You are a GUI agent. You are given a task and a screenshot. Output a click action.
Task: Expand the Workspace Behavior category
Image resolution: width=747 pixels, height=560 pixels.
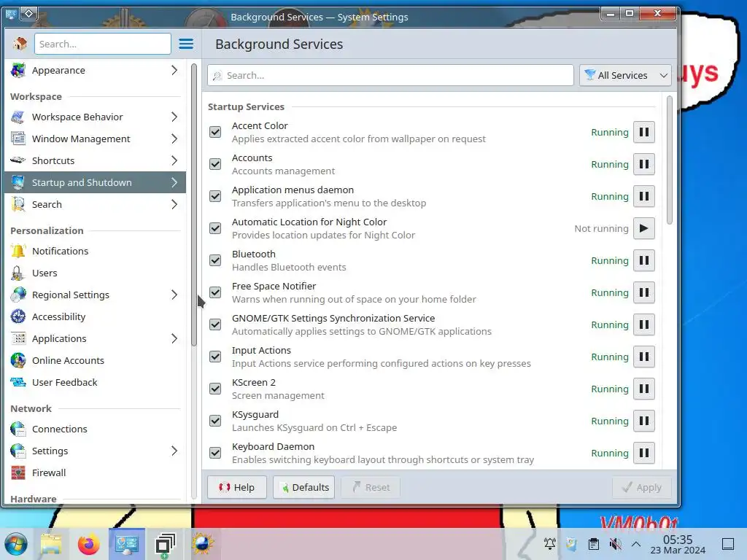174,117
